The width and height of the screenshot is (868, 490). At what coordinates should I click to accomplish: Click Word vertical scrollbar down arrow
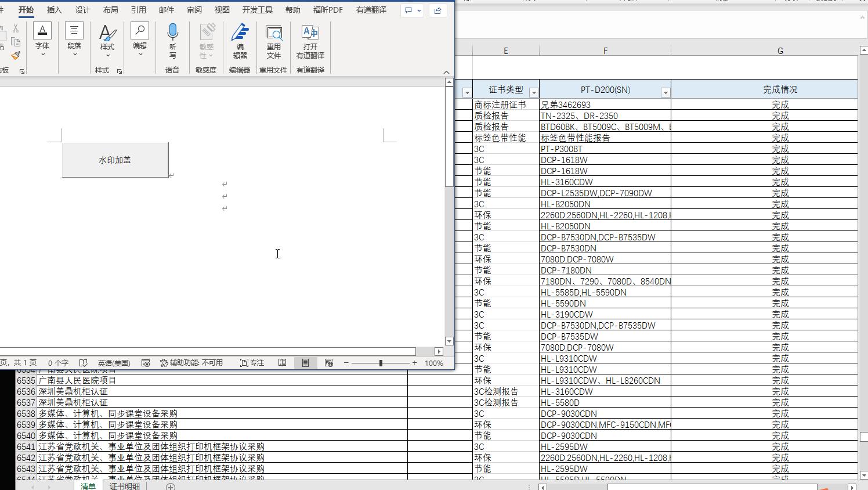(x=449, y=341)
